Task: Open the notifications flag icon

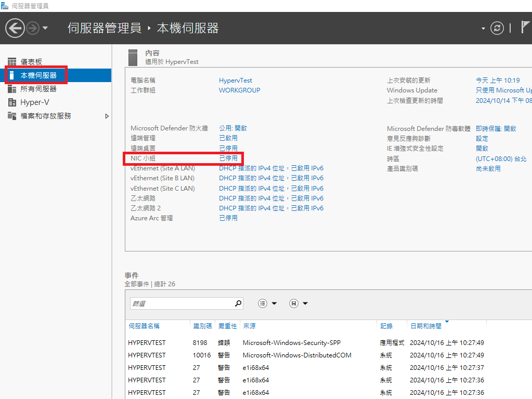Action: (x=525, y=27)
